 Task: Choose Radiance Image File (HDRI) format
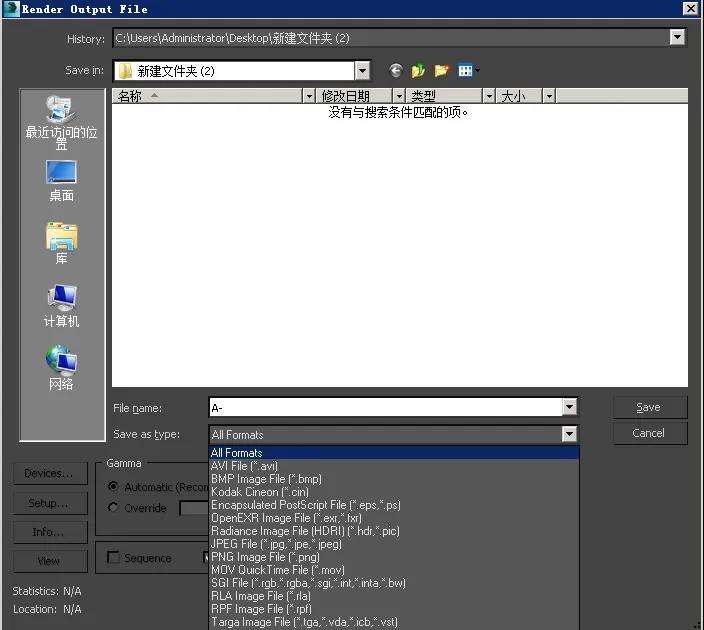coord(394,531)
